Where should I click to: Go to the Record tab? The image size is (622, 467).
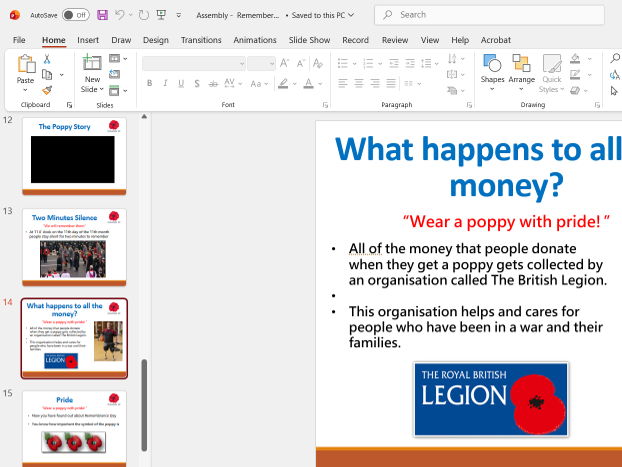[355, 40]
